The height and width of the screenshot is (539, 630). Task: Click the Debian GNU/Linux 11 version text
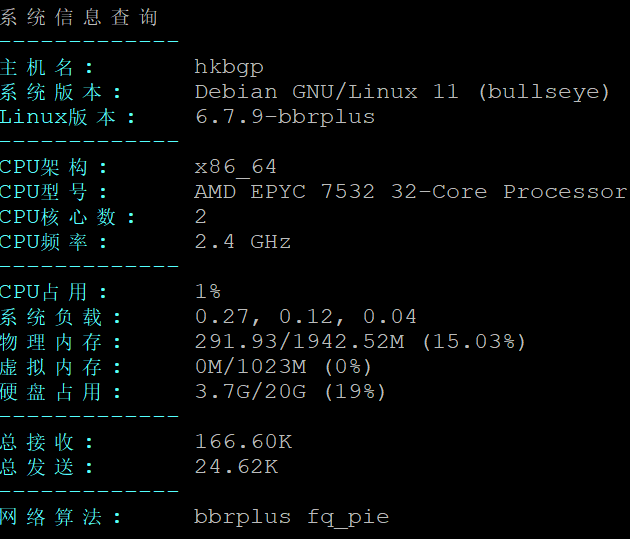[402, 92]
